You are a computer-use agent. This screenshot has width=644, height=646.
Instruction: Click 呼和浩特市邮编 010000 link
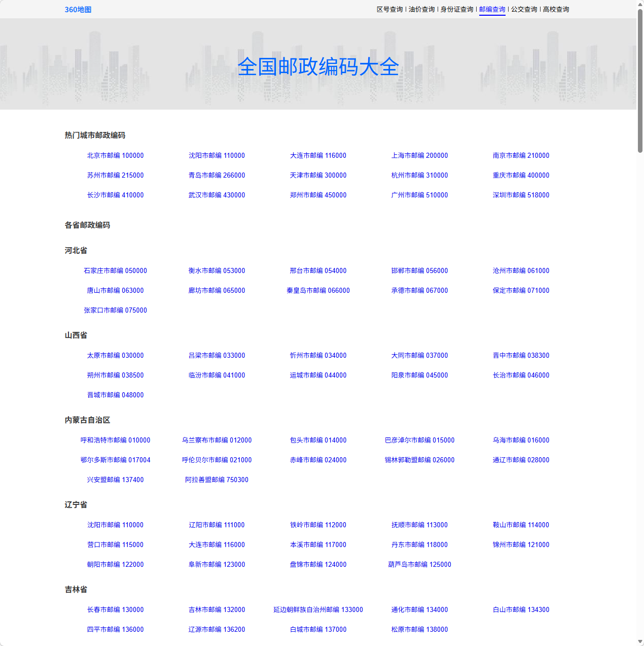tap(115, 440)
